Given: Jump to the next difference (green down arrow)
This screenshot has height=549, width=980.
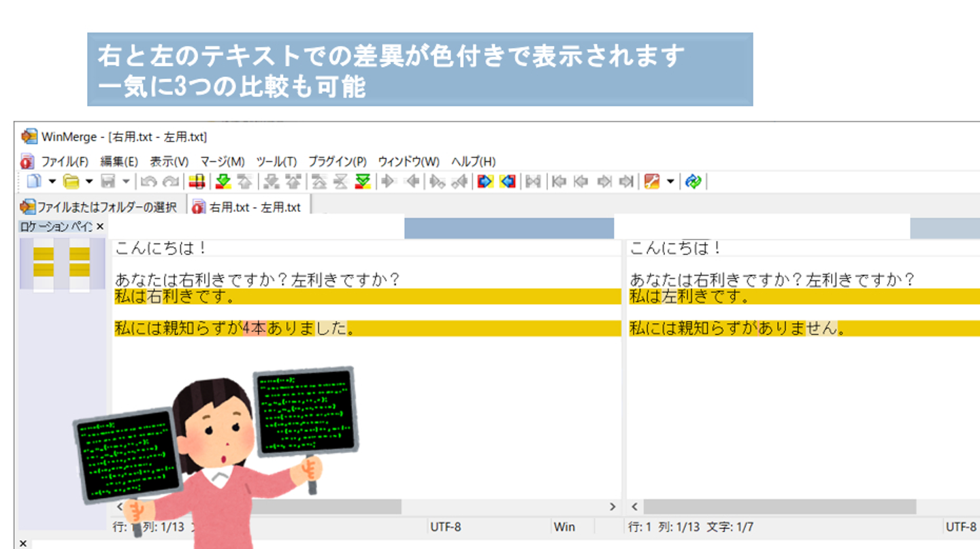Looking at the screenshot, I should point(223,182).
